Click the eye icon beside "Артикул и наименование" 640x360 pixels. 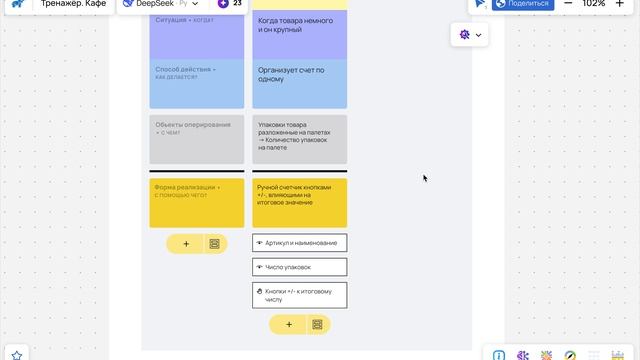(259, 243)
